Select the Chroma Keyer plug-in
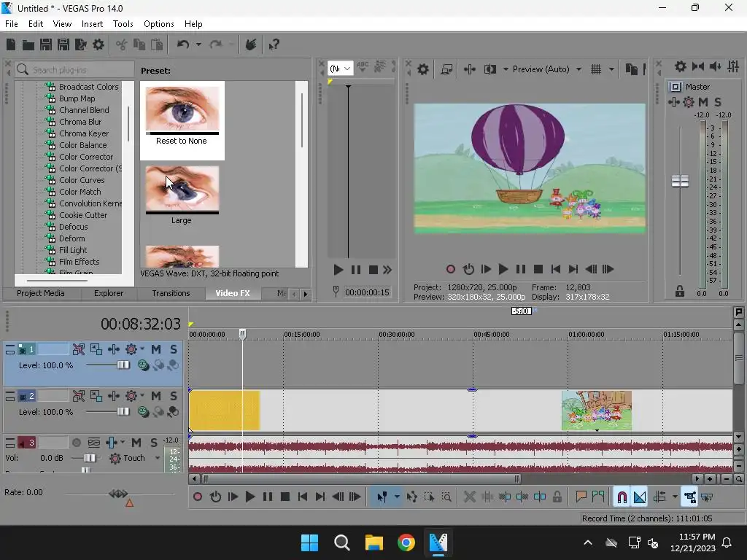The height and width of the screenshot is (560, 747). [83, 134]
